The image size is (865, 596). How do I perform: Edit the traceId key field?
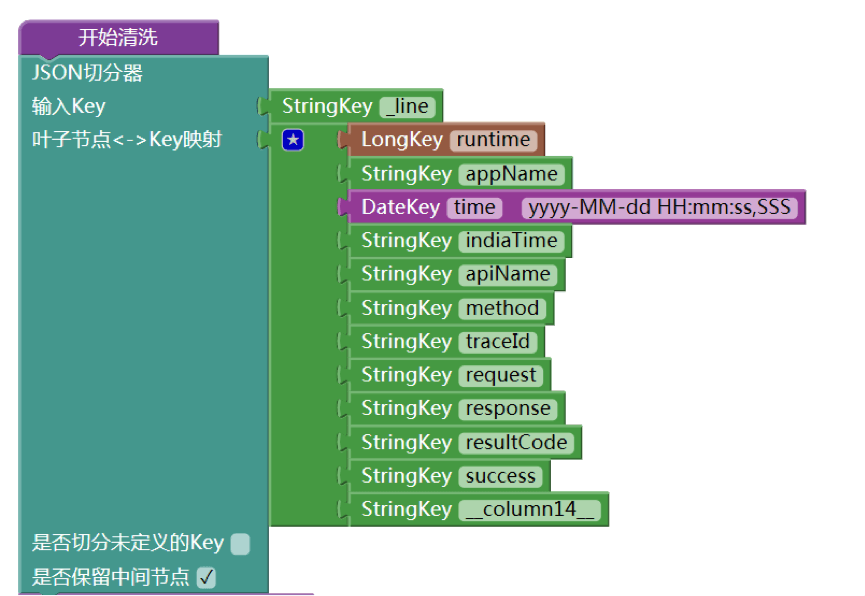pos(498,342)
